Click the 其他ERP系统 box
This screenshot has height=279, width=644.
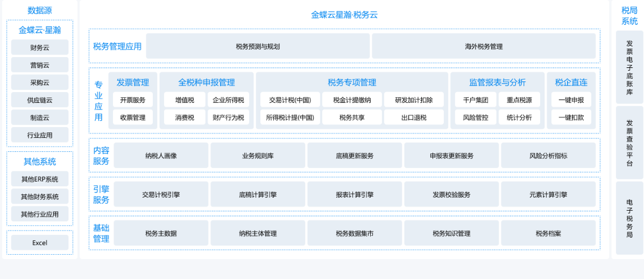(x=40, y=179)
